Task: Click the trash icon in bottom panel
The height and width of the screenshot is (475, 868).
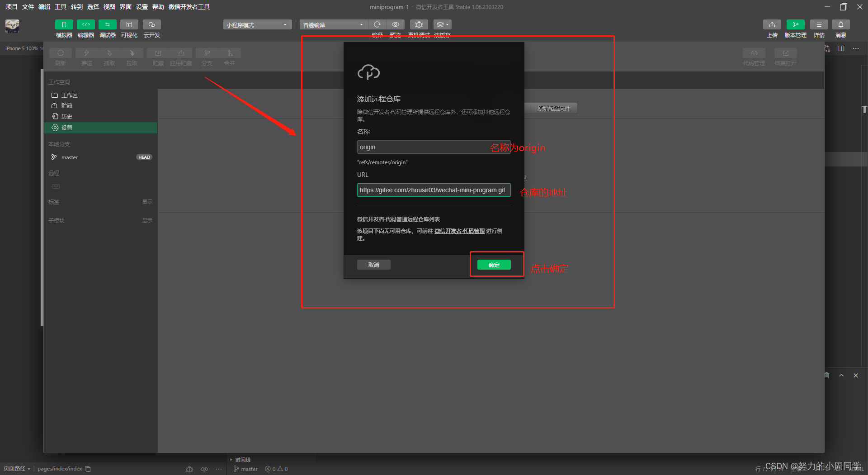Action: (x=827, y=375)
